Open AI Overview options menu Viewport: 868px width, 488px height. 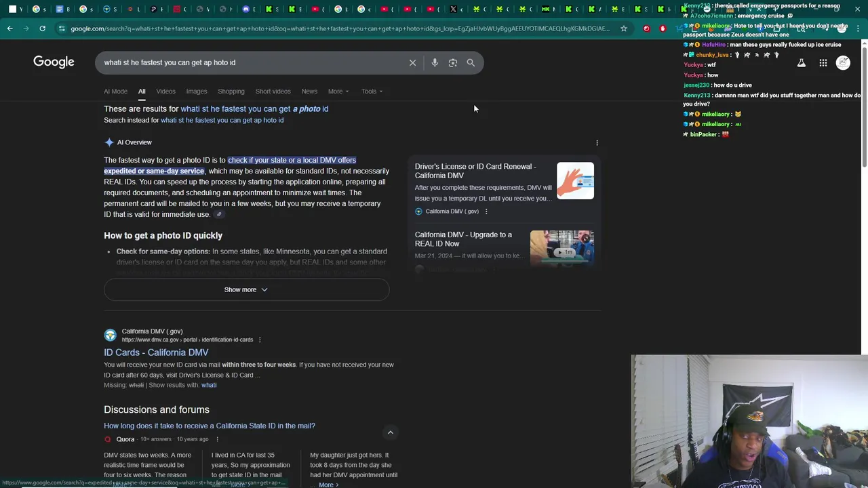click(x=597, y=143)
